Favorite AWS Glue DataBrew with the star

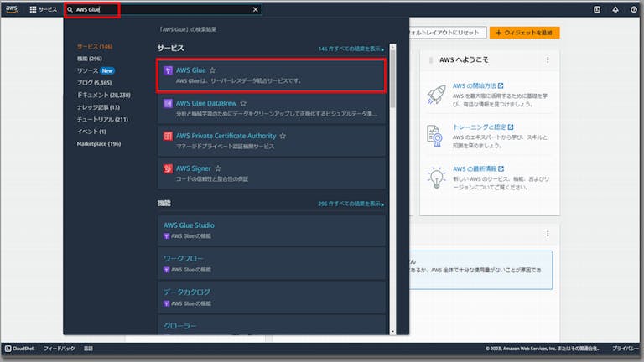pos(243,103)
